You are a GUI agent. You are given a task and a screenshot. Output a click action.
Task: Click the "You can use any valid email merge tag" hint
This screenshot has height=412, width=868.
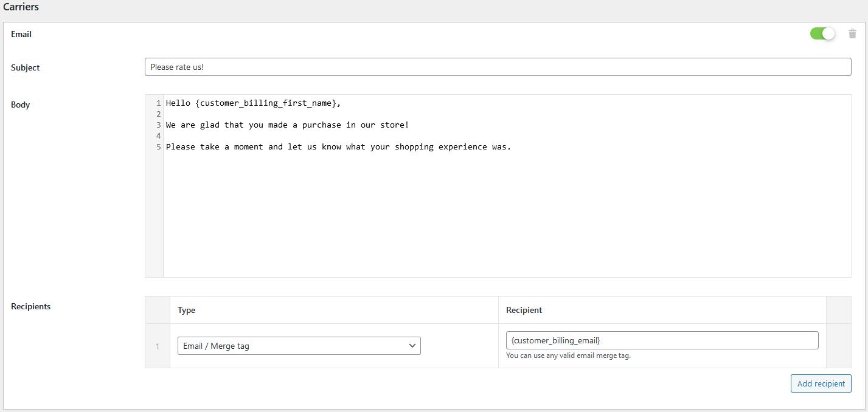point(567,355)
